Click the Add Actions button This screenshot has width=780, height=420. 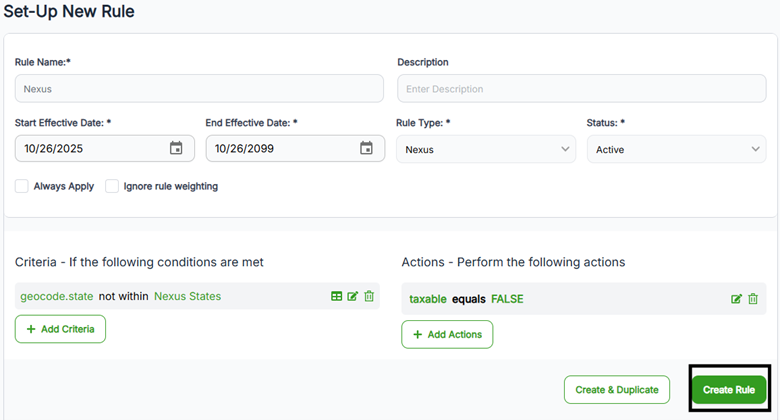447,334
